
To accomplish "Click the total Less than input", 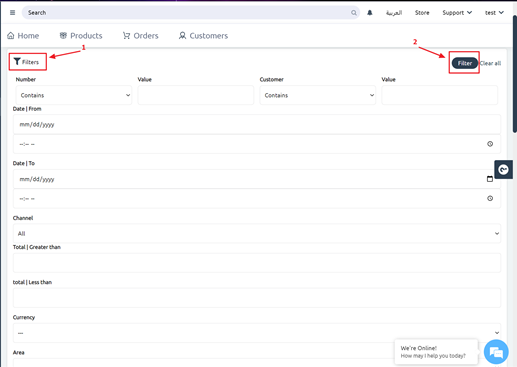I will [257, 298].
